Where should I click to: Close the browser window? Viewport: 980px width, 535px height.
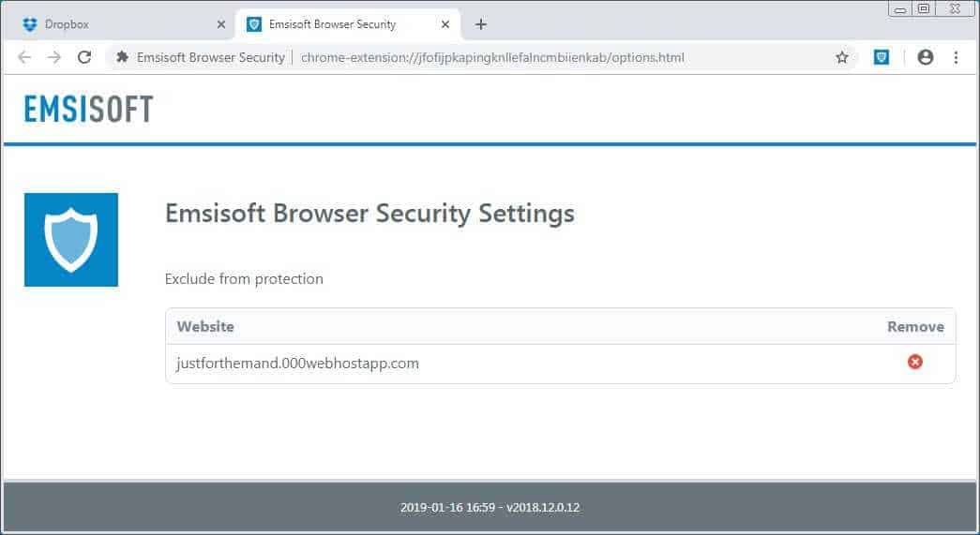click(x=955, y=8)
